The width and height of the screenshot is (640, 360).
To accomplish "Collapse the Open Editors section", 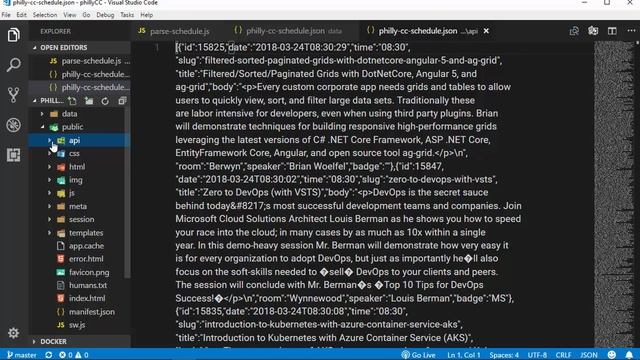I will pyautogui.click(x=35, y=48).
